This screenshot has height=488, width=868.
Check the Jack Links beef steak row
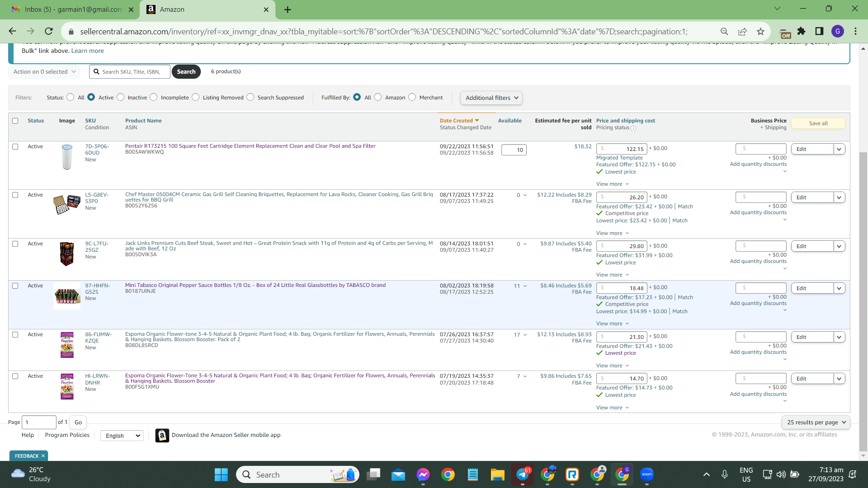point(15,244)
